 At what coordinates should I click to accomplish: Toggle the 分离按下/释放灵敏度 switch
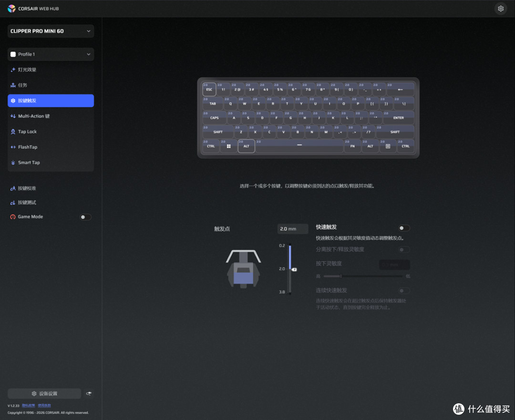(404, 250)
